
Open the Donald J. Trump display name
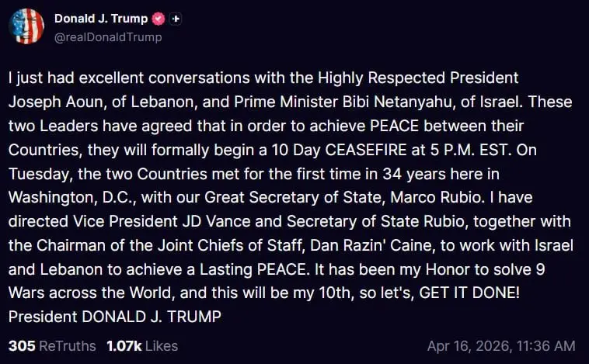[x=100, y=19]
